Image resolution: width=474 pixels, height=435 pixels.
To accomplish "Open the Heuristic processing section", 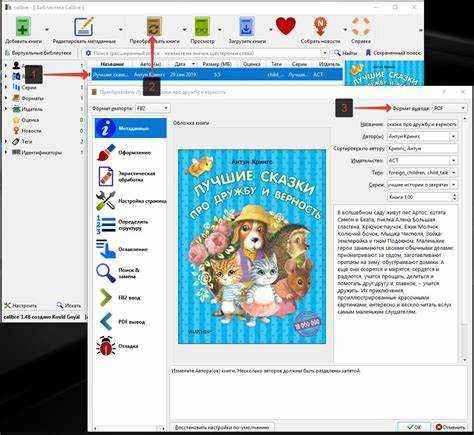I will tap(130, 177).
